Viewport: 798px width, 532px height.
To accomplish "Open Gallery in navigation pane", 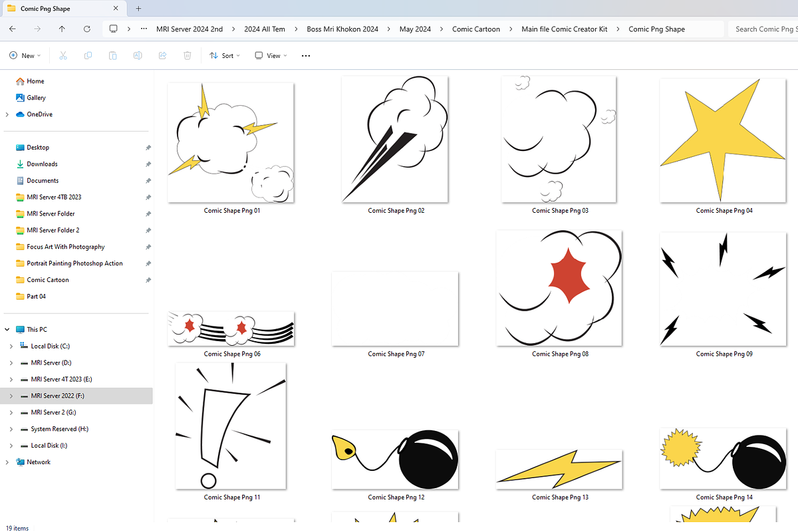I will point(31,98).
